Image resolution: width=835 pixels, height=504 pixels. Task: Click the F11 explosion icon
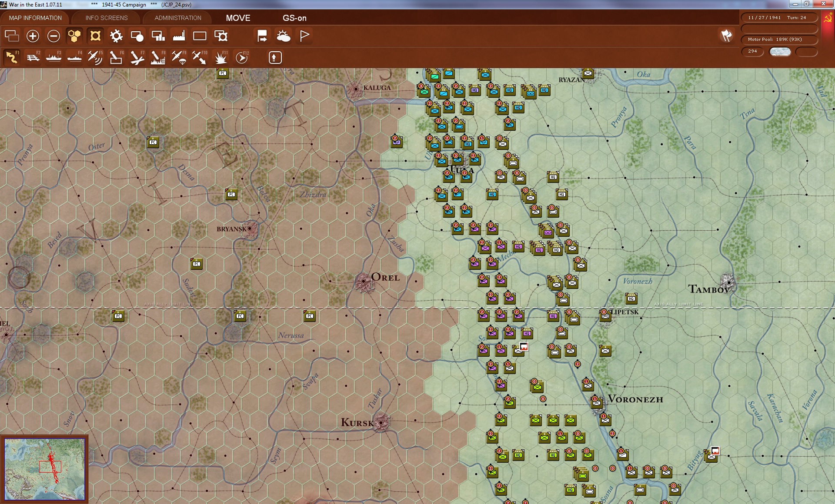pyautogui.click(x=221, y=57)
